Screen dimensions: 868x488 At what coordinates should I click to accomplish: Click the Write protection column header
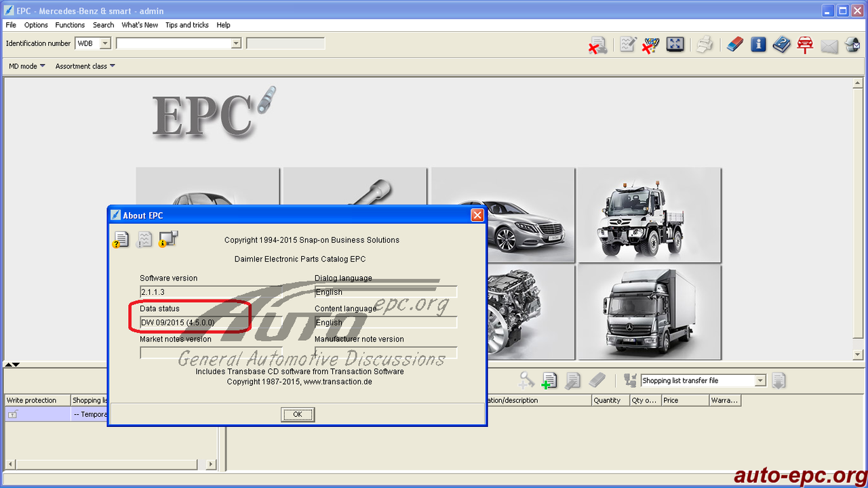(x=37, y=401)
